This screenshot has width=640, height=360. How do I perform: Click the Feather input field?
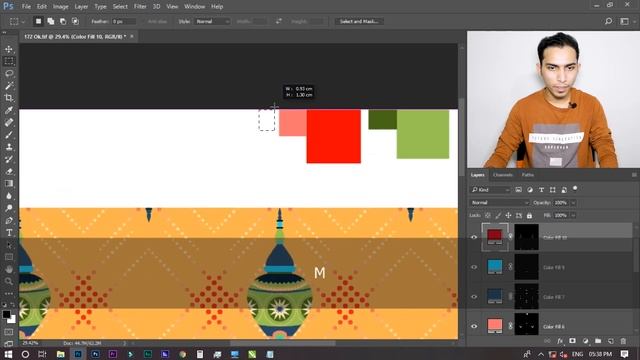click(x=124, y=21)
